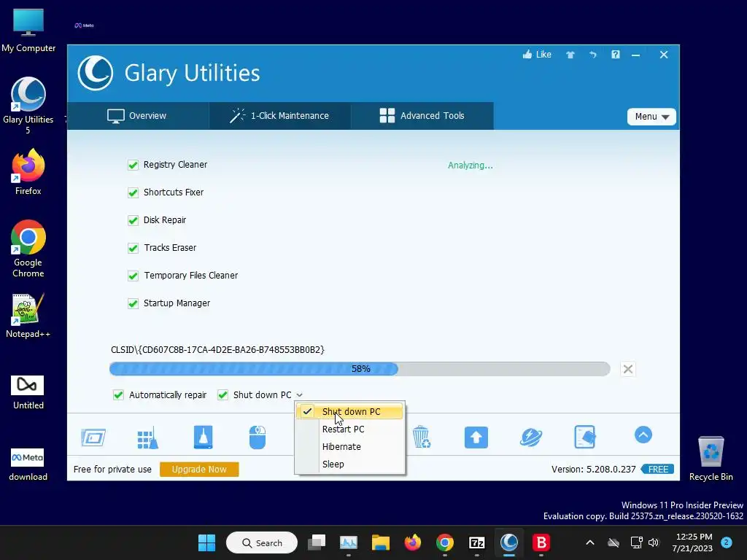Click the red B app taskbar icon
Viewport: 747px width, 560px height.
point(541,542)
